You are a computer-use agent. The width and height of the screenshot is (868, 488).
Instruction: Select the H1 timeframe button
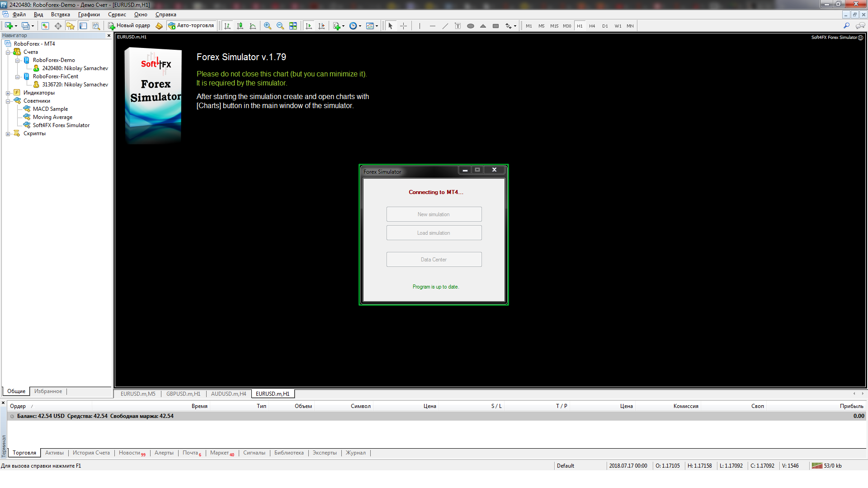580,26
